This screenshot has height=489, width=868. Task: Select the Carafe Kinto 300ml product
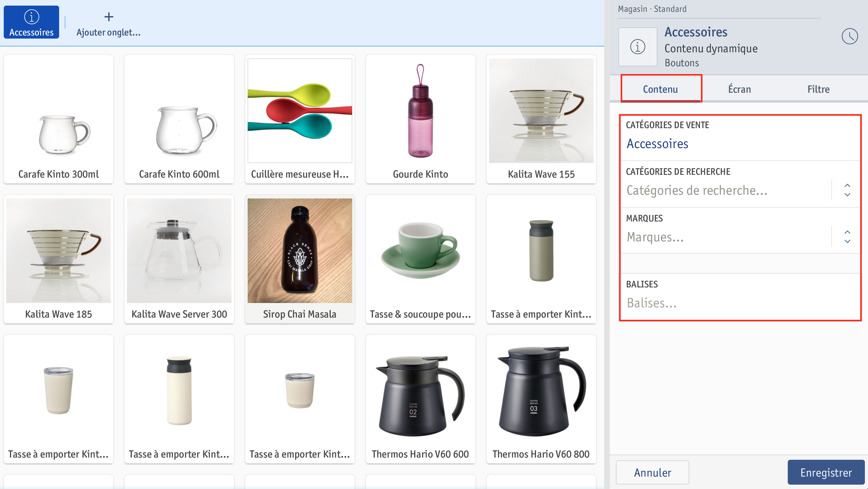click(58, 119)
